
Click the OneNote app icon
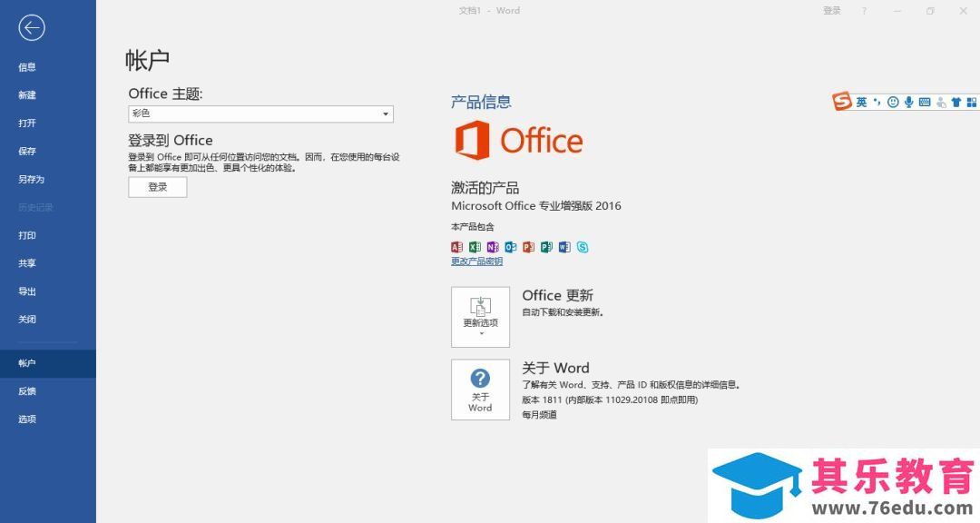point(493,247)
